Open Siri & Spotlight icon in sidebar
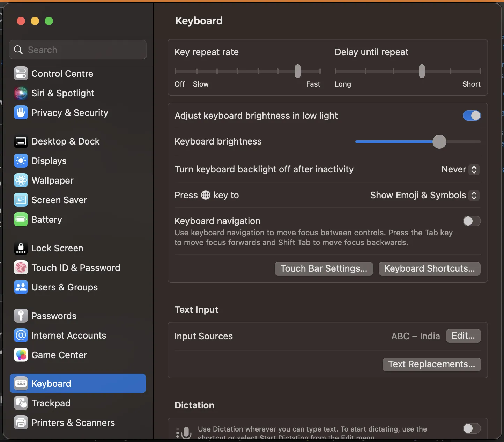The image size is (504, 442). point(21,93)
